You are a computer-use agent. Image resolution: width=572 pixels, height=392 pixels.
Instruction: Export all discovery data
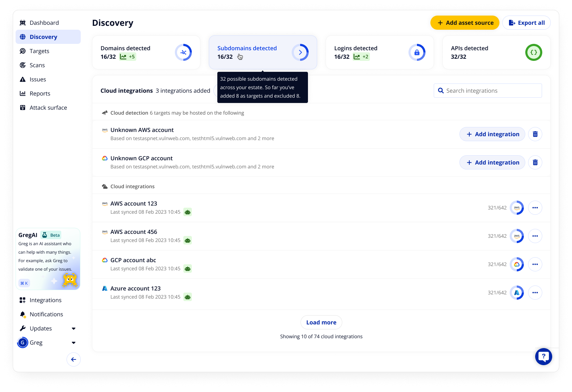click(x=526, y=23)
